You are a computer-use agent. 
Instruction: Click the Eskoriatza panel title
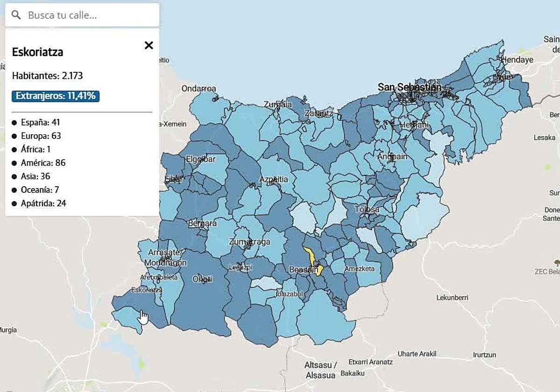click(x=37, y=52)
